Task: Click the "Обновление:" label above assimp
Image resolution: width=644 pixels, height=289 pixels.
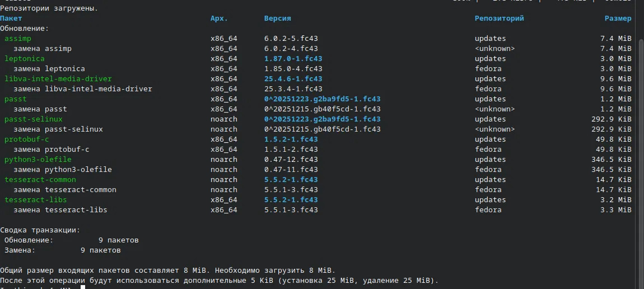Action: [x=25, y=29]
